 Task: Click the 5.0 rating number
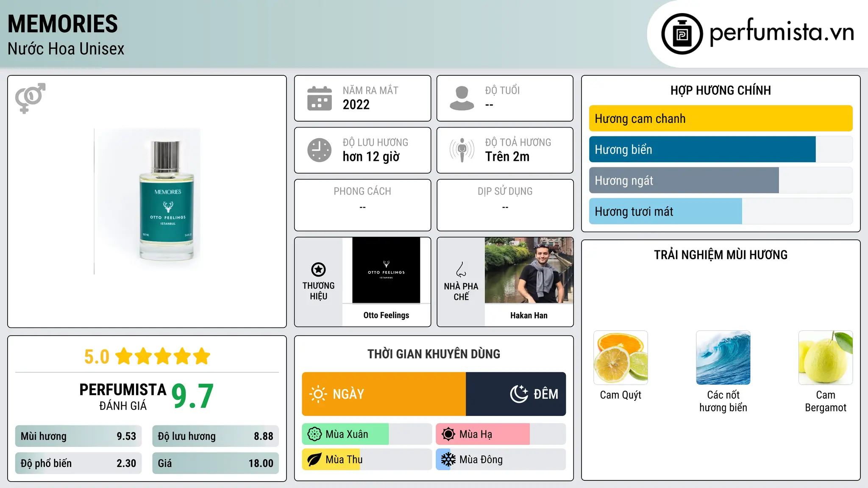(x=97, y=357)
